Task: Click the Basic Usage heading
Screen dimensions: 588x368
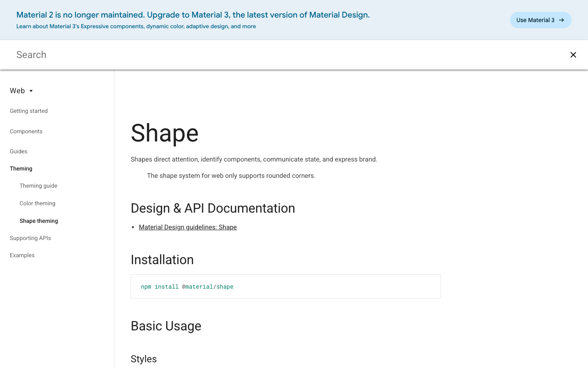Action: 166,326
